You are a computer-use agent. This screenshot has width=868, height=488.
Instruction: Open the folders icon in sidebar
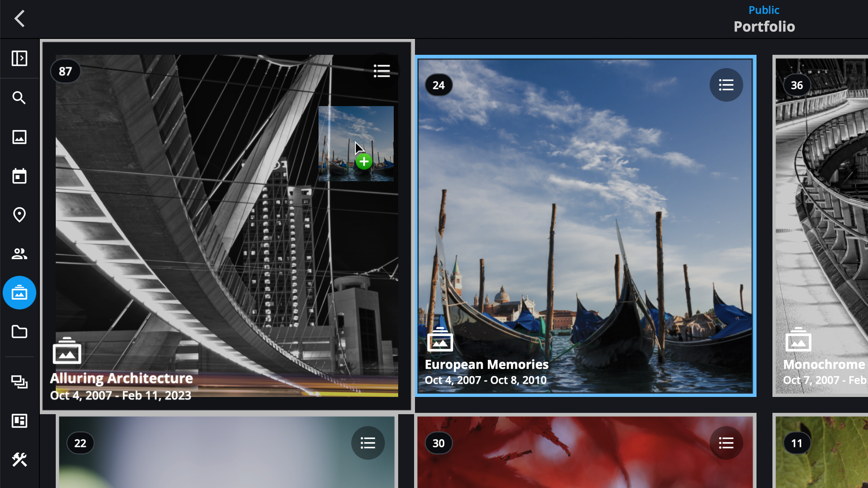coord(19,332)
